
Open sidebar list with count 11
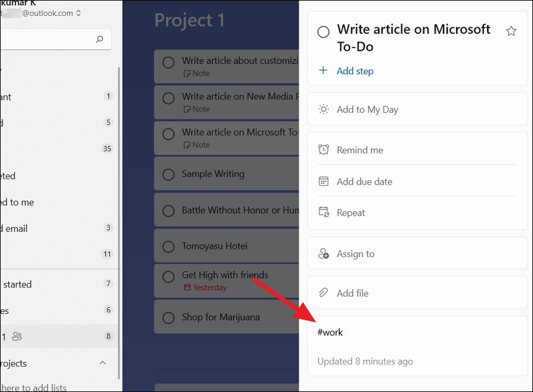click(x=58, y=254)
